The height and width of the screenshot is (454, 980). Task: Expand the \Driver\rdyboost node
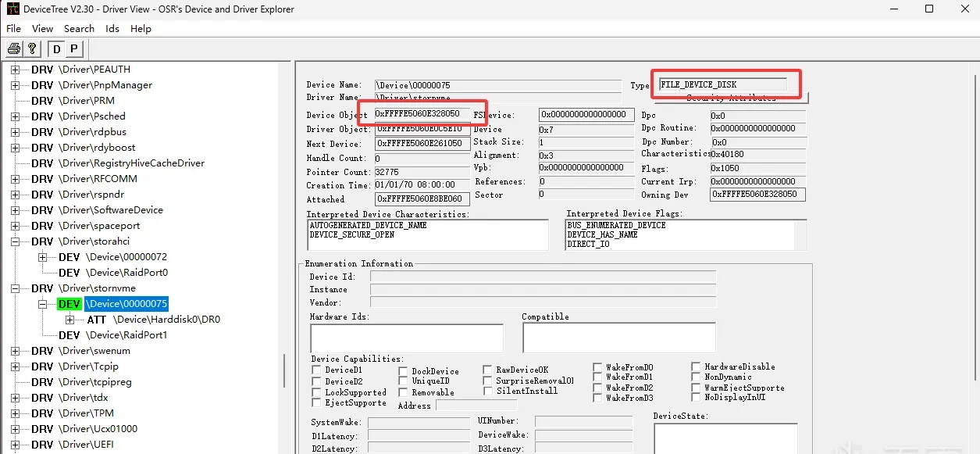(15, 148)
